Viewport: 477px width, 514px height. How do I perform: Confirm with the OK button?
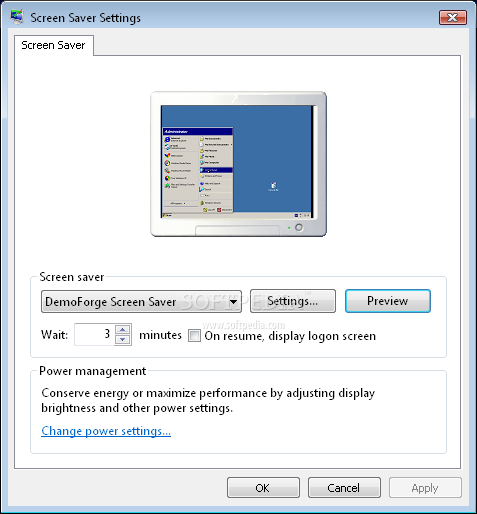[263, 488]
